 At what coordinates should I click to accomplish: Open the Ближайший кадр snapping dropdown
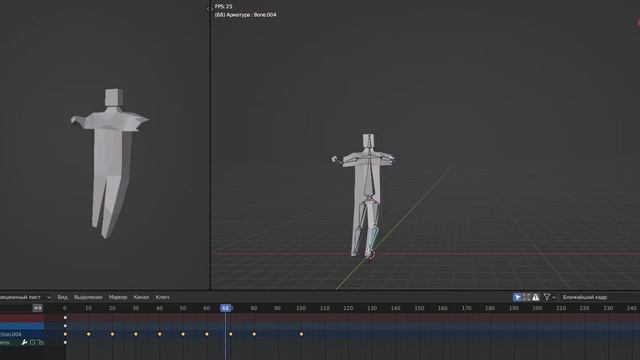(x=585, y=297)
